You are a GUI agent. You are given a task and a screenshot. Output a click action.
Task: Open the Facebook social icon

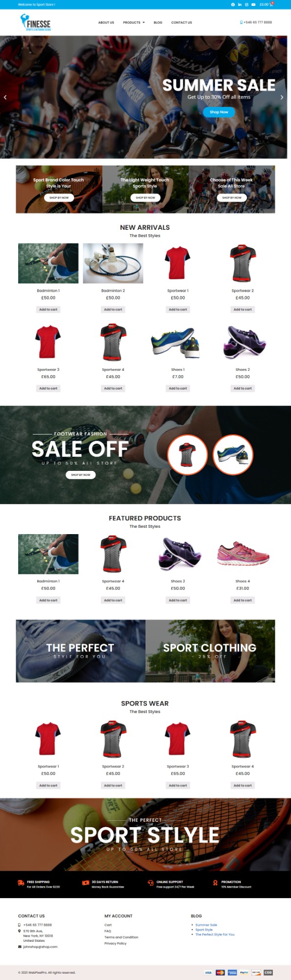pos(233,4)
